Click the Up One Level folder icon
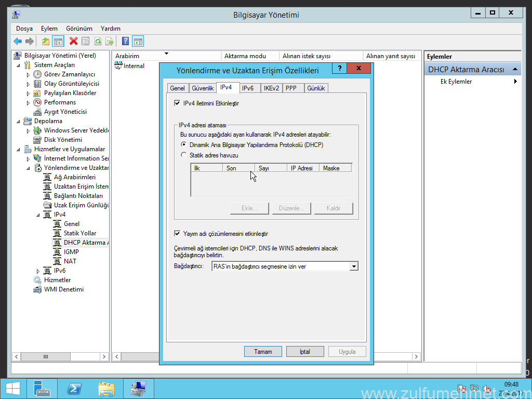The width and height of the screenshot is (532, 399). pyautogui.click(x=46, y=42)
